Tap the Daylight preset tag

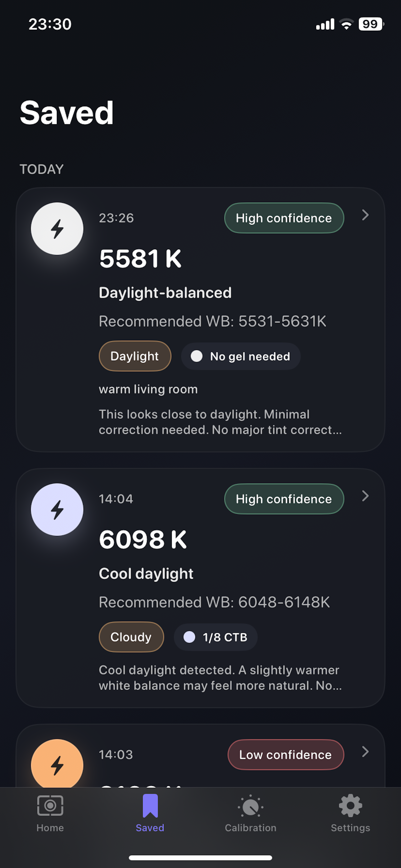(x=135, y=356)
